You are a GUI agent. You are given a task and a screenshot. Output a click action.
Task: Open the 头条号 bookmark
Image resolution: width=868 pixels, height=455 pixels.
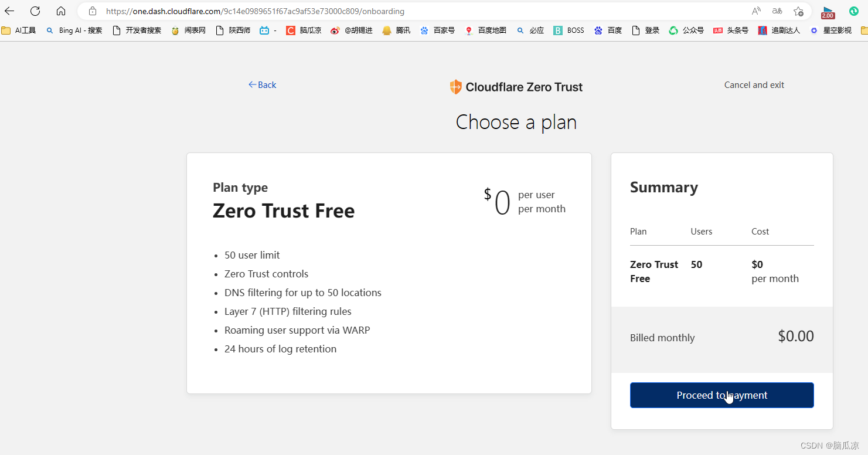click(x=731, y=30)
